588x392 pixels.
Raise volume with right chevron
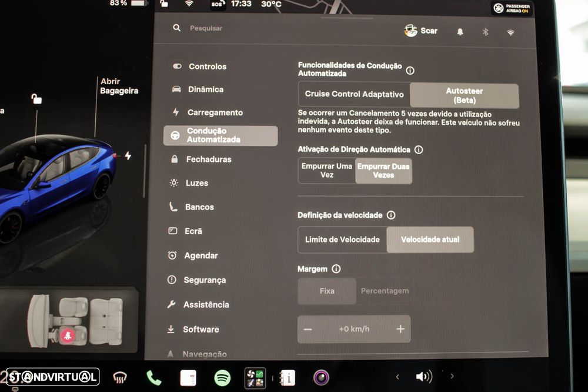[452, 376]
